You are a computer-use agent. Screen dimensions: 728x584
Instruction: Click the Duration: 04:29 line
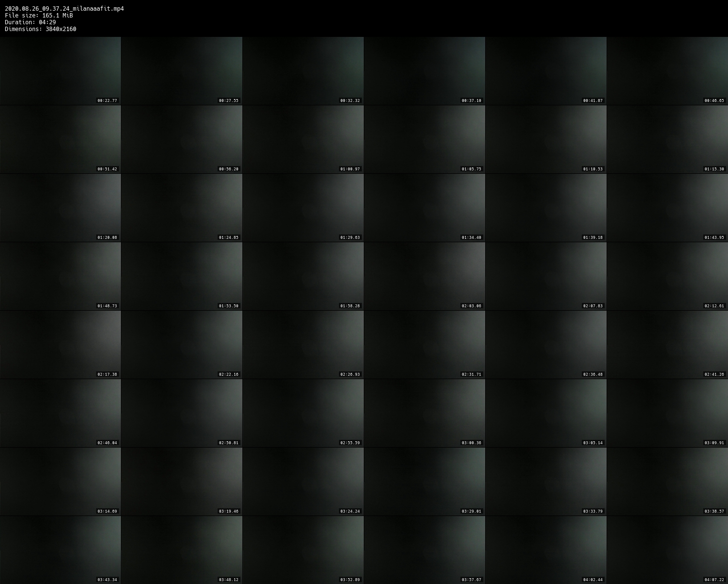coord(30,22)
